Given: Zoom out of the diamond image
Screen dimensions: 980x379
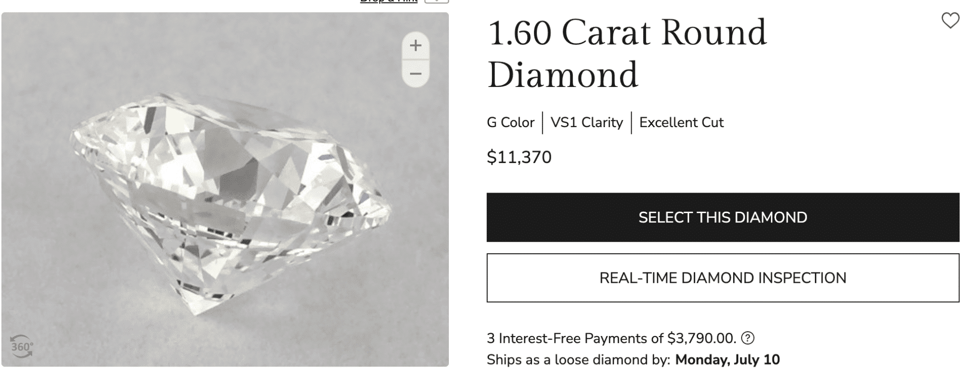Looking at the screenshot, I should pos(415,74).
